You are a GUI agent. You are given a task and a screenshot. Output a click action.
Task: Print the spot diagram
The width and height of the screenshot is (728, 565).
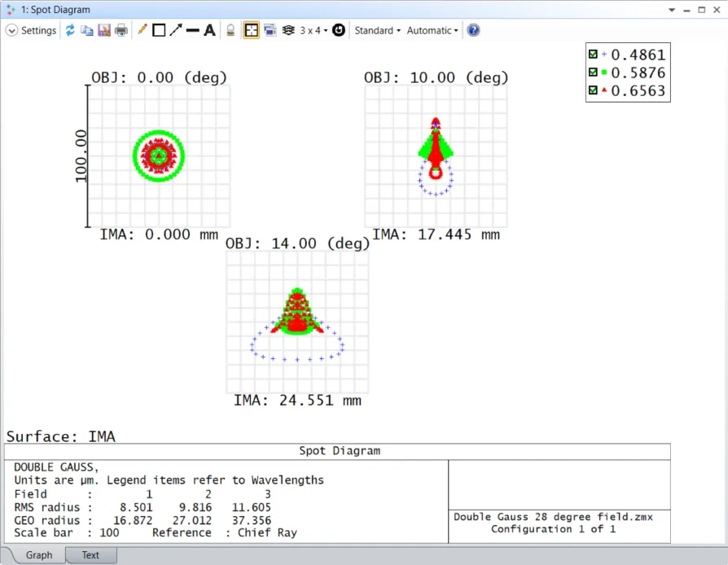(121, 30)
